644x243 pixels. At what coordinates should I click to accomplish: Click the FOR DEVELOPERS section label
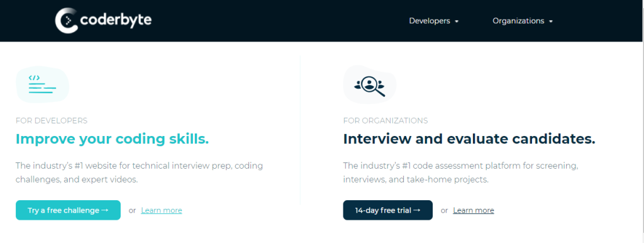(x=52, y=121)
